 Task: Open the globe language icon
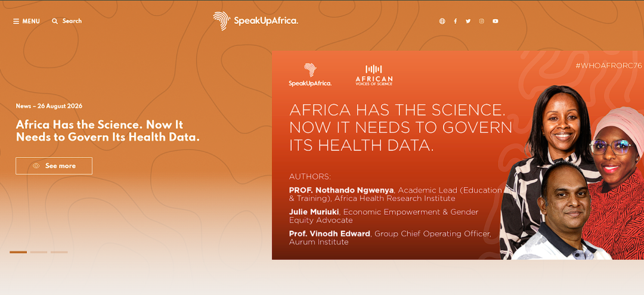442,21
